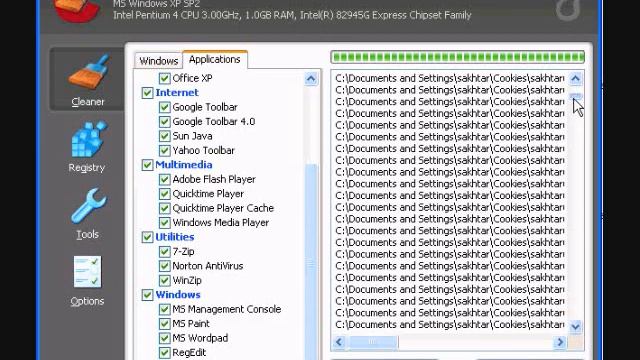Click the Multimedia category label

pyautogui.click(x=184, y=165)
